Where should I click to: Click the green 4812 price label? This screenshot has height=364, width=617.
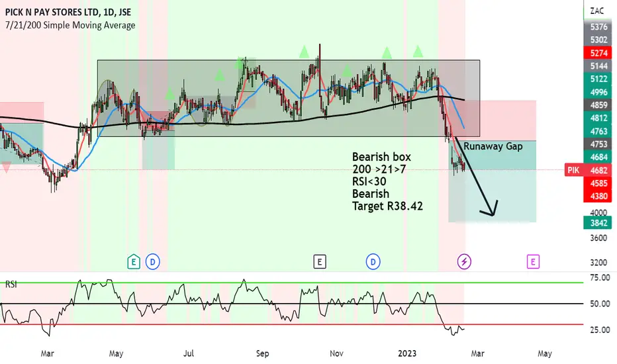click(598, 118)
